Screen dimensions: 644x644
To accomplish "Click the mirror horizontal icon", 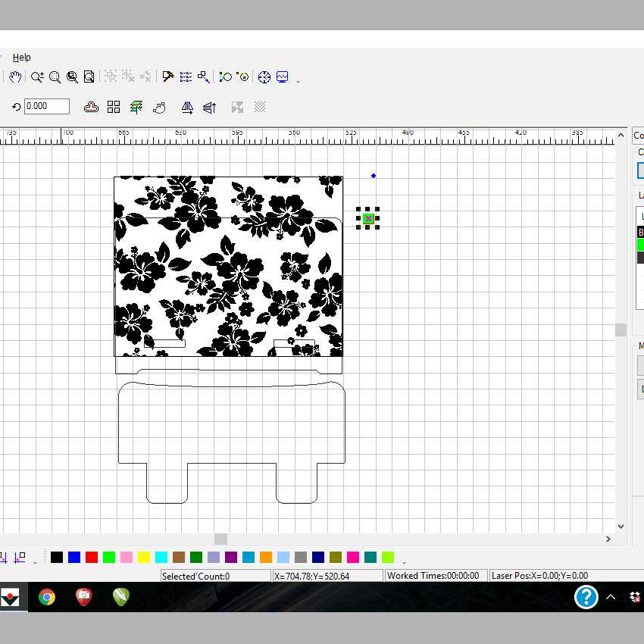I will point(187,108).
